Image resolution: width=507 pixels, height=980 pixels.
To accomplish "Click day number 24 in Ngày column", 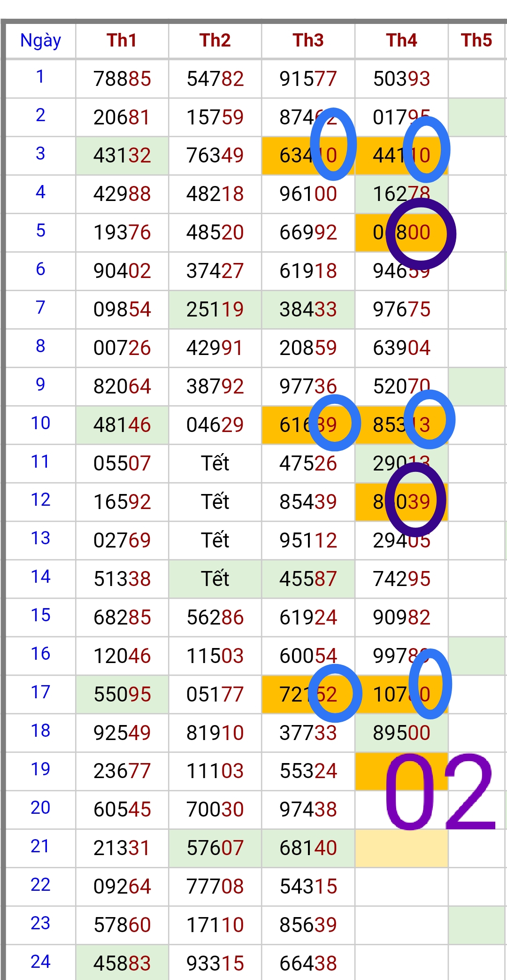I will tap(40, 961).
